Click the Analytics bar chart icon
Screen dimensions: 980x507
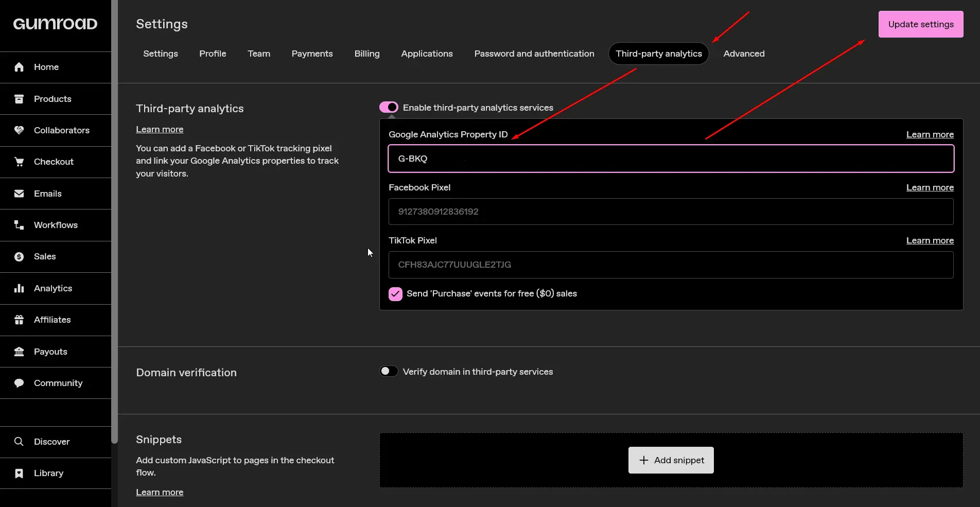click(19, 288)
